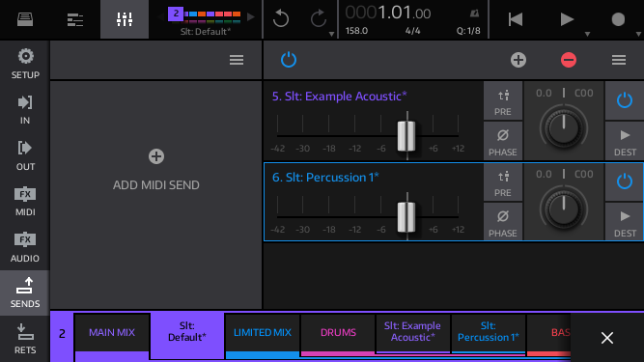Viewport: 644px width, 362px height.
Task: Expand DEST options for Percussion 1 send
Action: (625, 222)
